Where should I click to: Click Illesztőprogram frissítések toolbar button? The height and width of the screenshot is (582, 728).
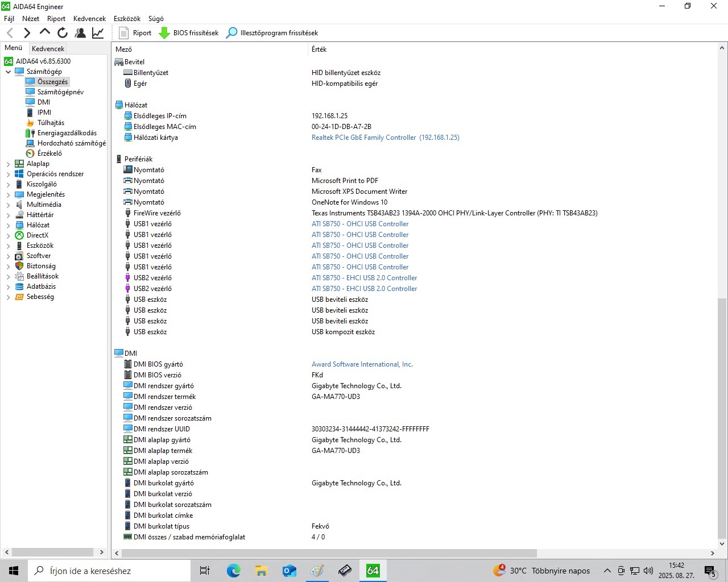point(272,33)
